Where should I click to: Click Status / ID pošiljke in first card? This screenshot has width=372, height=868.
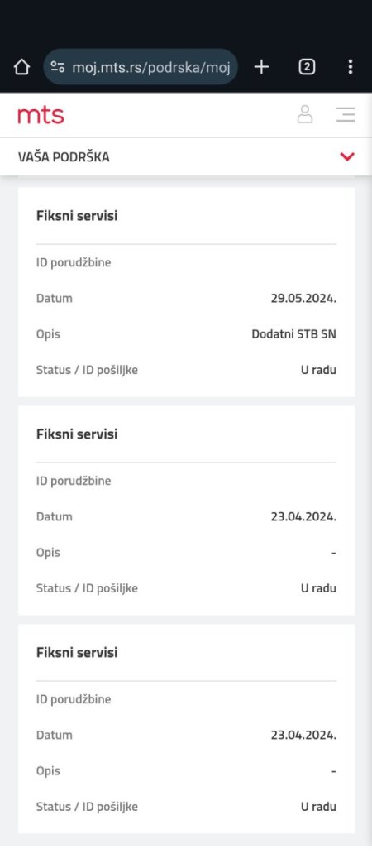(x=87, y=370)
